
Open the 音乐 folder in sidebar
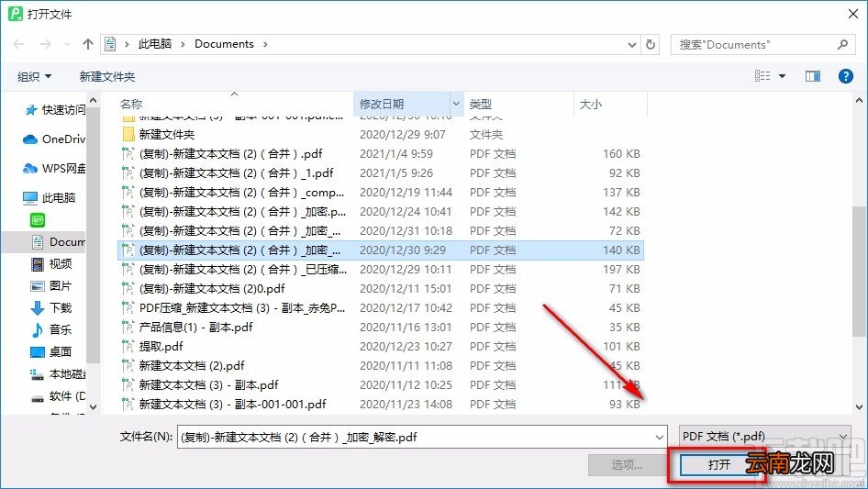(x=51, y=329)
